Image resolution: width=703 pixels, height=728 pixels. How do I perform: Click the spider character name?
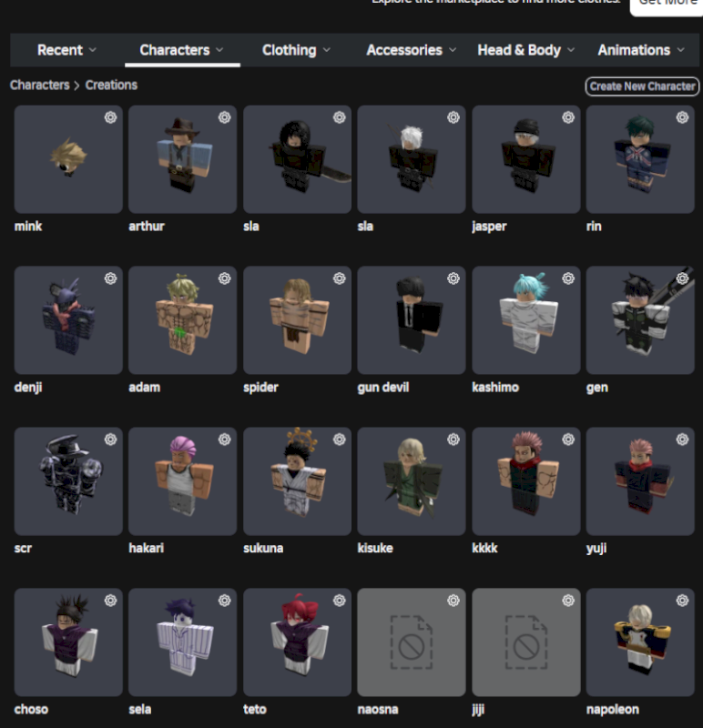coord(260,388)
